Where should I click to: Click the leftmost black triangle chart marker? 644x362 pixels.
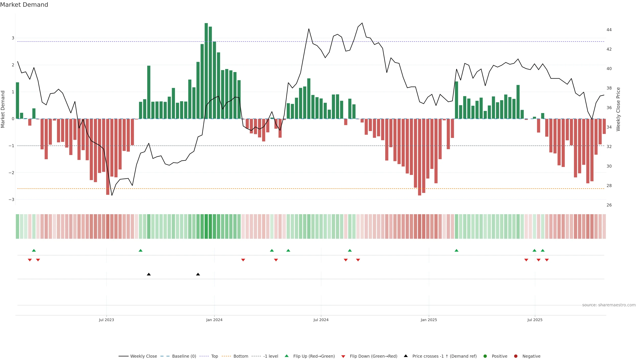click(x=149, y=274)
